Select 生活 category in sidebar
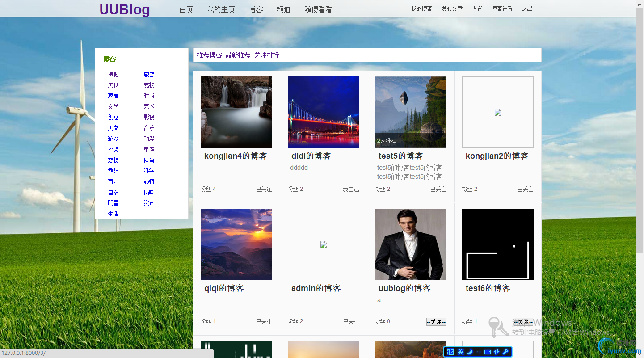 pos(113,214)
